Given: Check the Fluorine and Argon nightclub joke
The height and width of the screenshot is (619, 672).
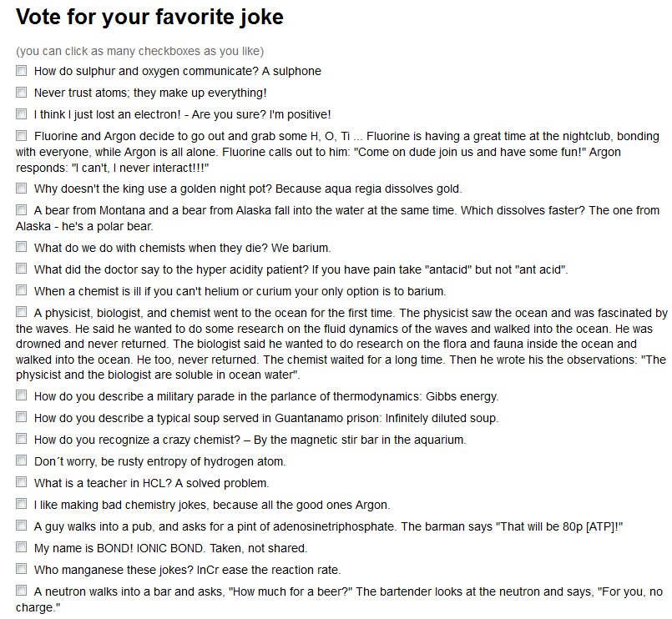Looking at the screenshot, I should click(x=22, y=136).
